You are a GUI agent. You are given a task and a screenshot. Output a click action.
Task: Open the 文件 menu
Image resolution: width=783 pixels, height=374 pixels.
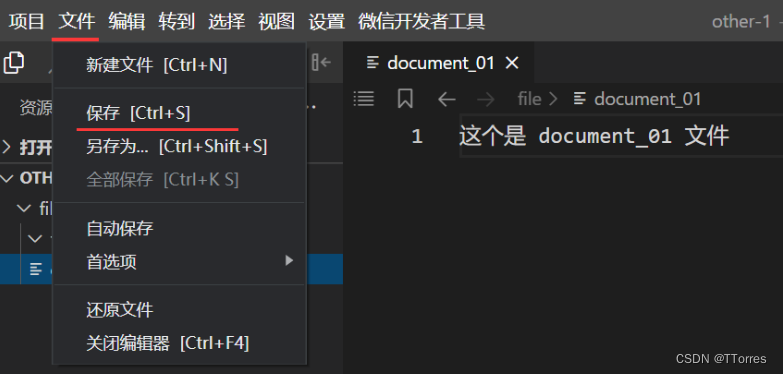pyautogui.click(x=77, y=21)
